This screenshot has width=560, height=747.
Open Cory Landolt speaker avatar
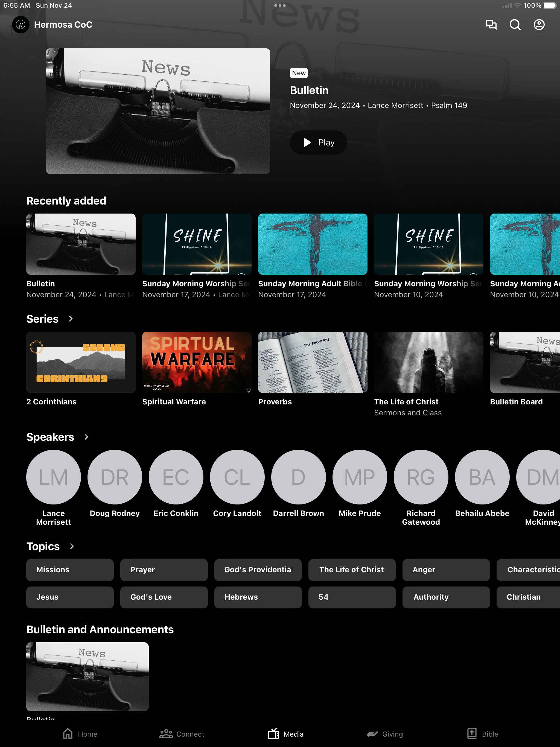coord(237,477)
